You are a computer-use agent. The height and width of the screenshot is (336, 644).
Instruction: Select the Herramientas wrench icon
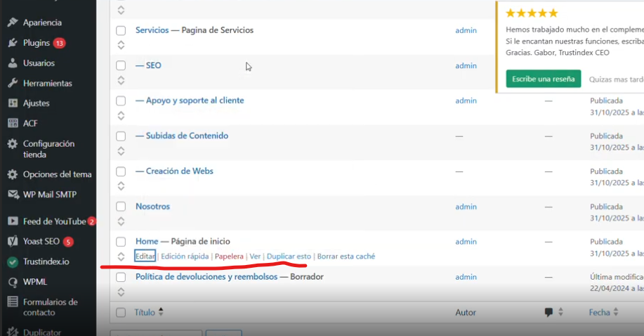point(13,83)
